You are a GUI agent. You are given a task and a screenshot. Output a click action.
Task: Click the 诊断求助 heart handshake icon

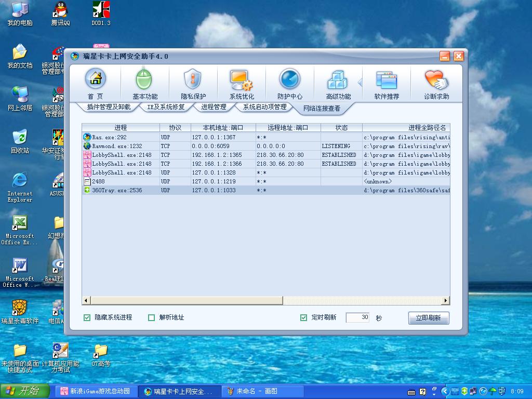436,79
